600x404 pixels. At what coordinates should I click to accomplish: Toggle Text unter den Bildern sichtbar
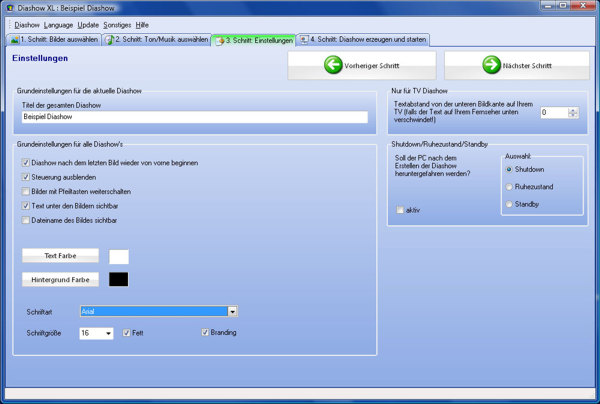(x=26, y=206)
